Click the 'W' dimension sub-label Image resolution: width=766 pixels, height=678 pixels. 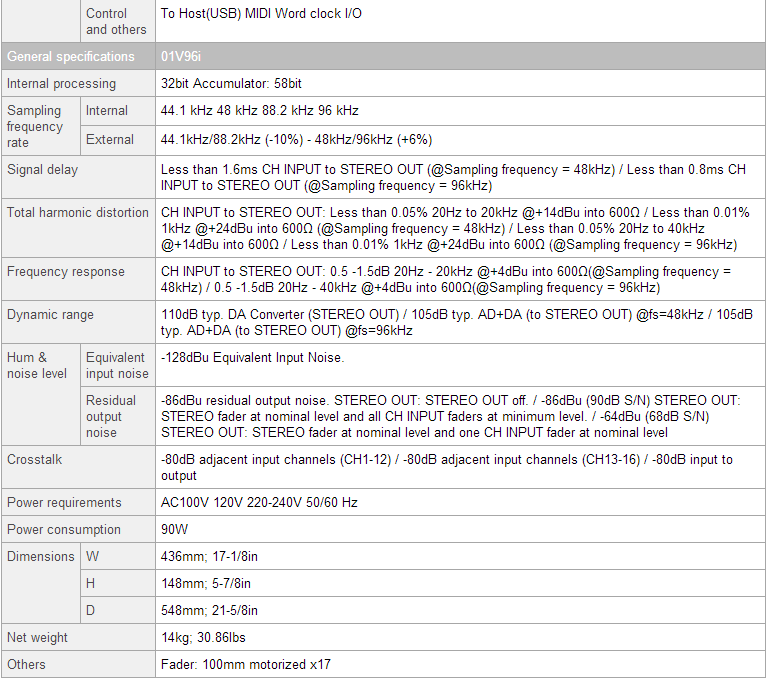click(92, 556)
